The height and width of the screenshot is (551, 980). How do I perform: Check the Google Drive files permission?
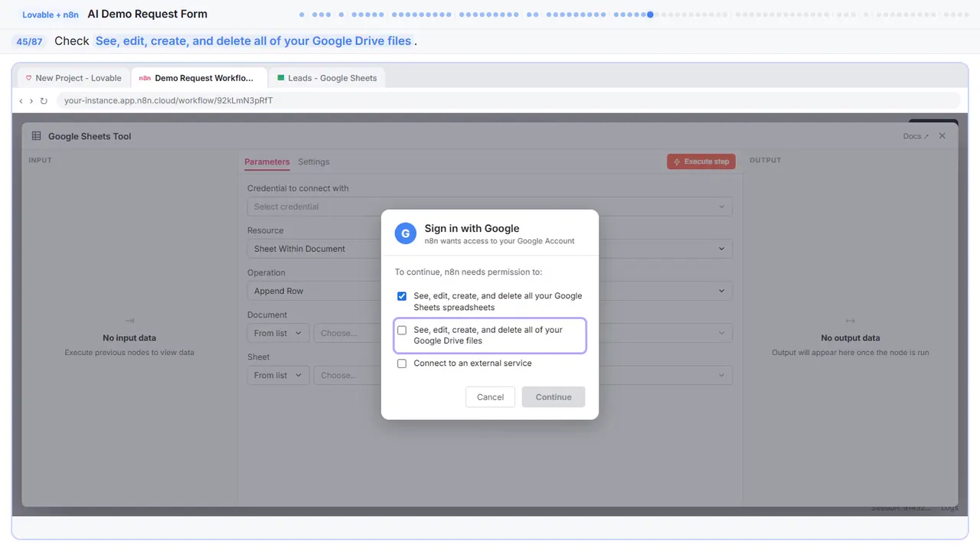(402, 330)
